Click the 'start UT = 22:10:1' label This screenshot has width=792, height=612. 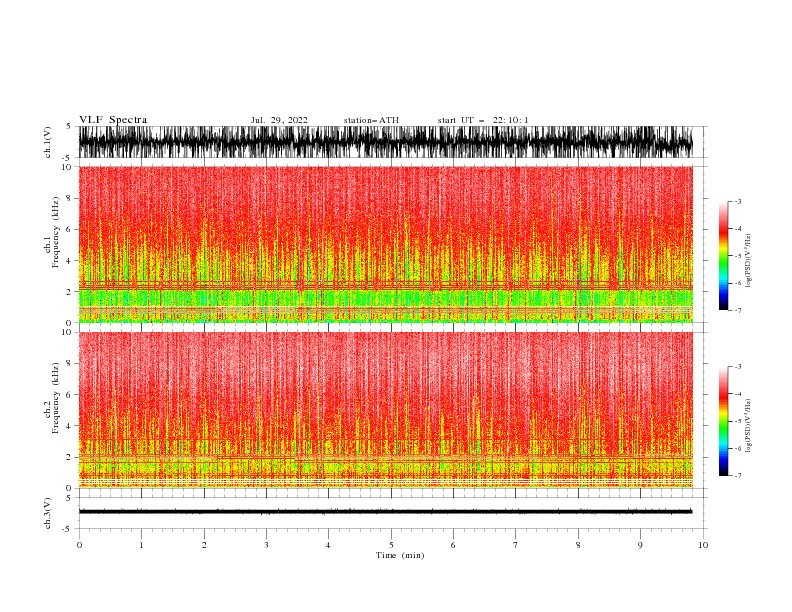[x=483, y=120]
